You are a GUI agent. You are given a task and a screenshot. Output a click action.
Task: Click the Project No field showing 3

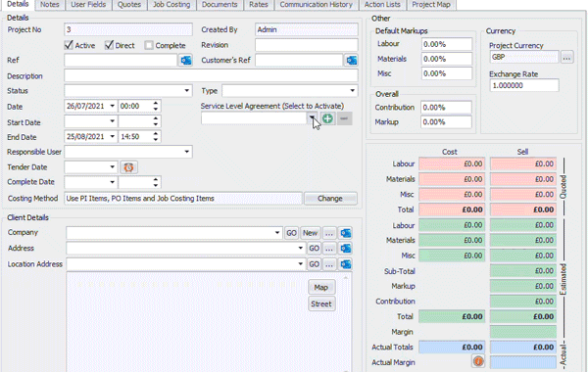[x=128, y=29]
